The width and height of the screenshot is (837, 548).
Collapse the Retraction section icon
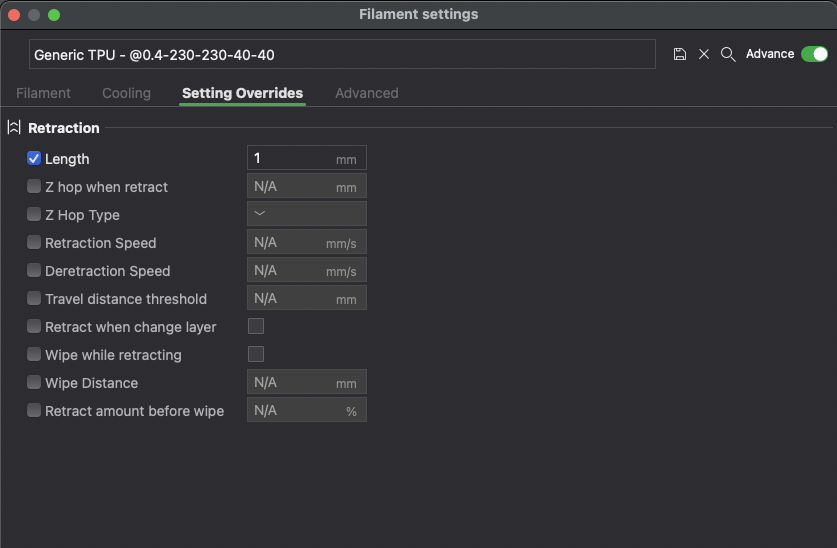[x=14, y=128]
